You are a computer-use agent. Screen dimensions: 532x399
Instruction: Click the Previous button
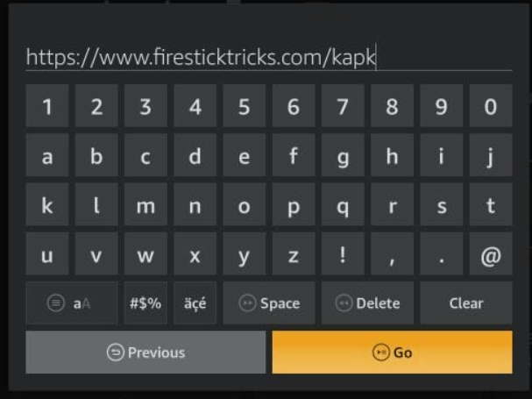(145, 353)
